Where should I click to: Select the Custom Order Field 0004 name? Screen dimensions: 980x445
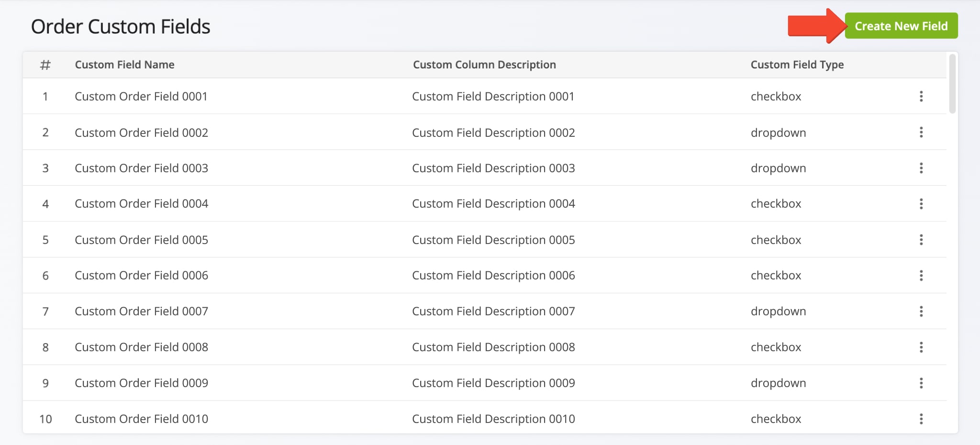click(141, 204)
